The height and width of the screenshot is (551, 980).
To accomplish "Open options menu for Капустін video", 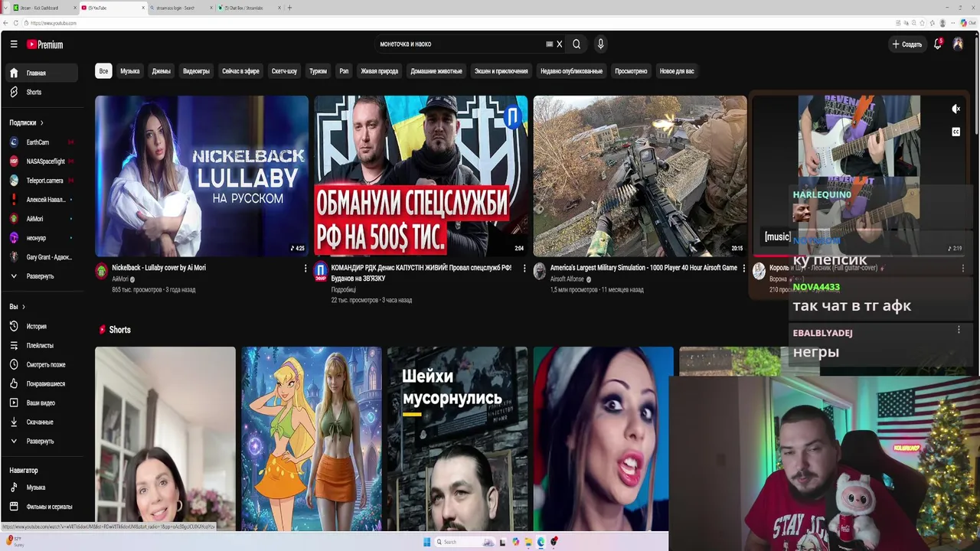I will click(x=524, y=269).
